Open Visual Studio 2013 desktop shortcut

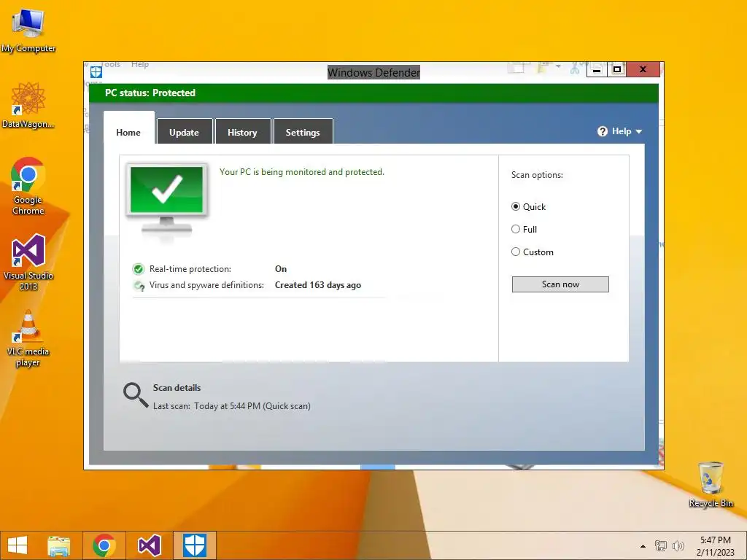[28, 262]
